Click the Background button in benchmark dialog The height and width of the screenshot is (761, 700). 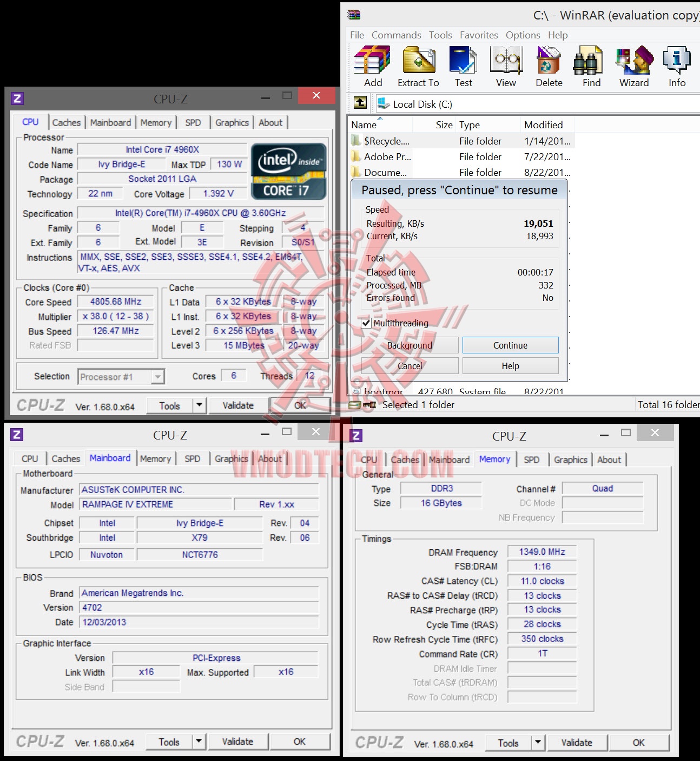(410, 345)
